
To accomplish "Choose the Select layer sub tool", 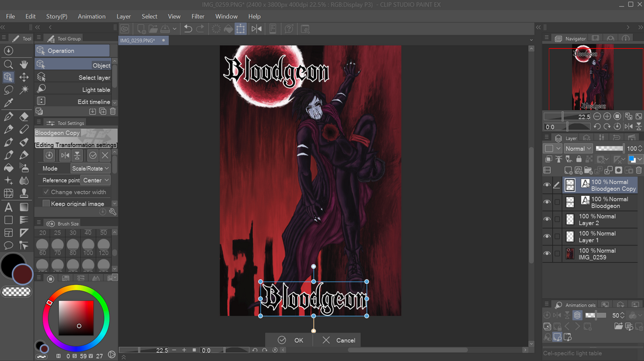I will pos(73,77).
